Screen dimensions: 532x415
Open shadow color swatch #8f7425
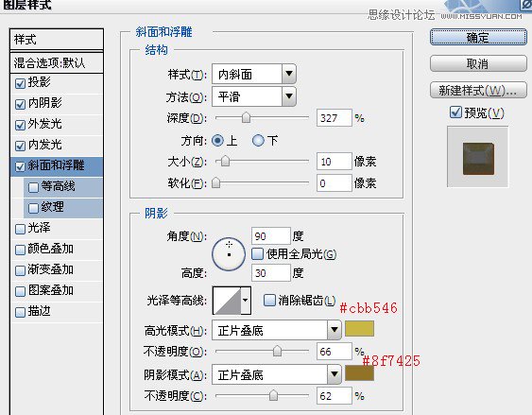pos(359,373)
